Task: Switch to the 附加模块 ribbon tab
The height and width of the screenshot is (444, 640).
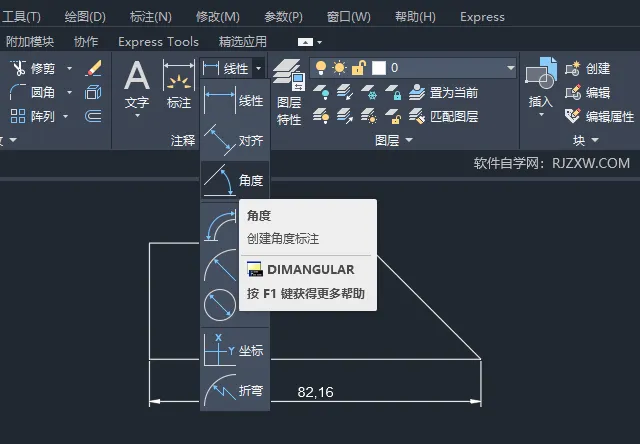Action: tap(30, 42)
